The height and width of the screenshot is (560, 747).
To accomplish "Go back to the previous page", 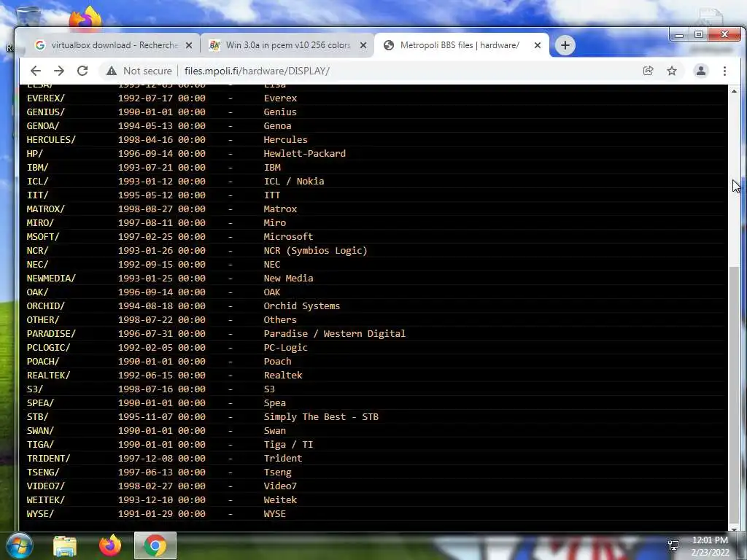I will click(x=36, y=71).
